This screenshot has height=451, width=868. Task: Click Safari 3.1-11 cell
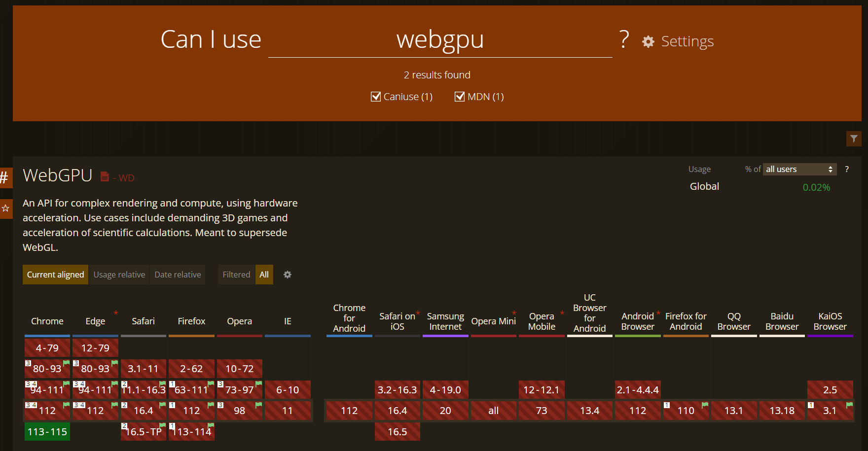pos(144,369)
